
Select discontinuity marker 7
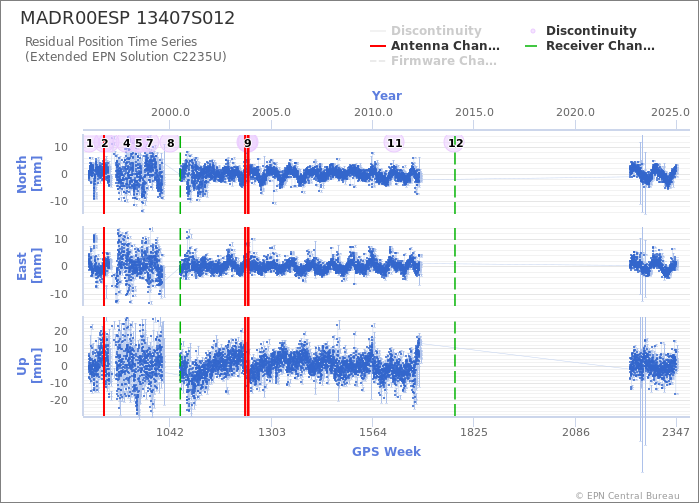[x=150, y=143]
